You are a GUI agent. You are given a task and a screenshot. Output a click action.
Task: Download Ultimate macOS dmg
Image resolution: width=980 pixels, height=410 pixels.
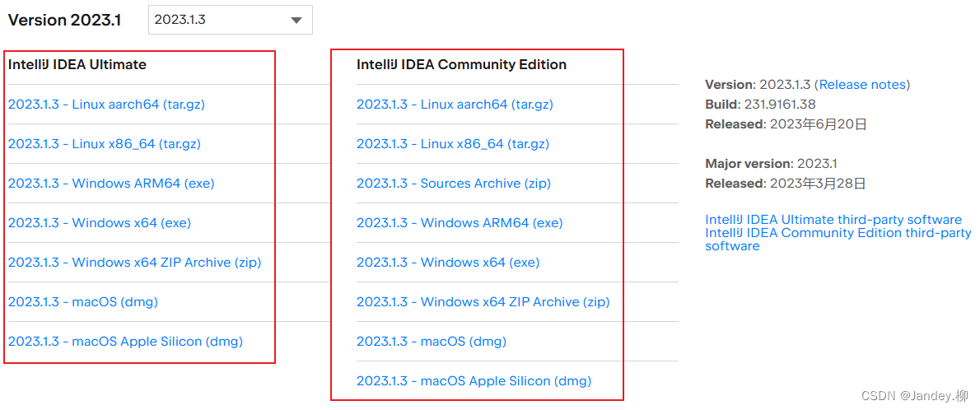(83, 302)
